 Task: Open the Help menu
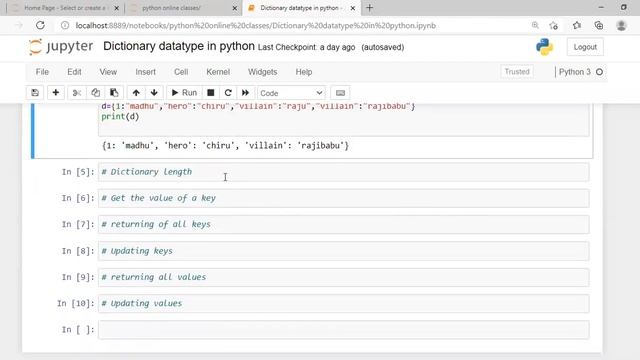(304, 72)
